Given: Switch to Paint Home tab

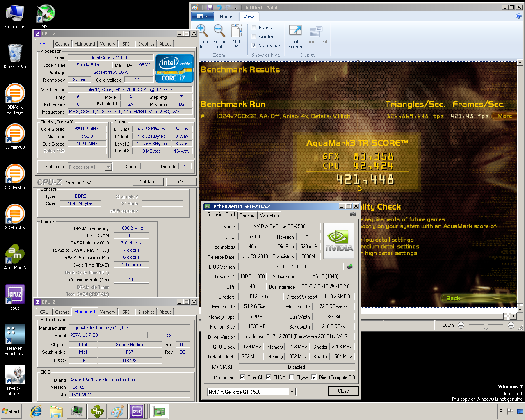Looking at the screenshot, I should tap(226, 17).
